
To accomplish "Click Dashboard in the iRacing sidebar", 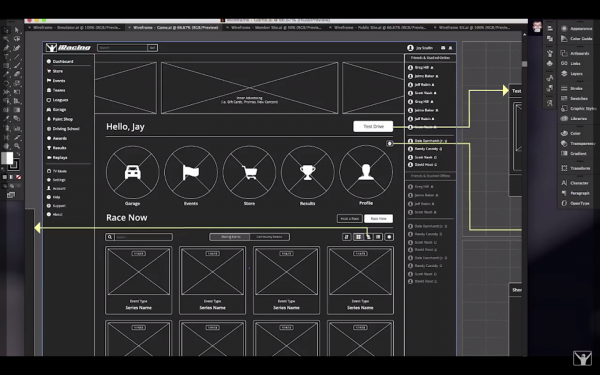I will coord(60,61).
